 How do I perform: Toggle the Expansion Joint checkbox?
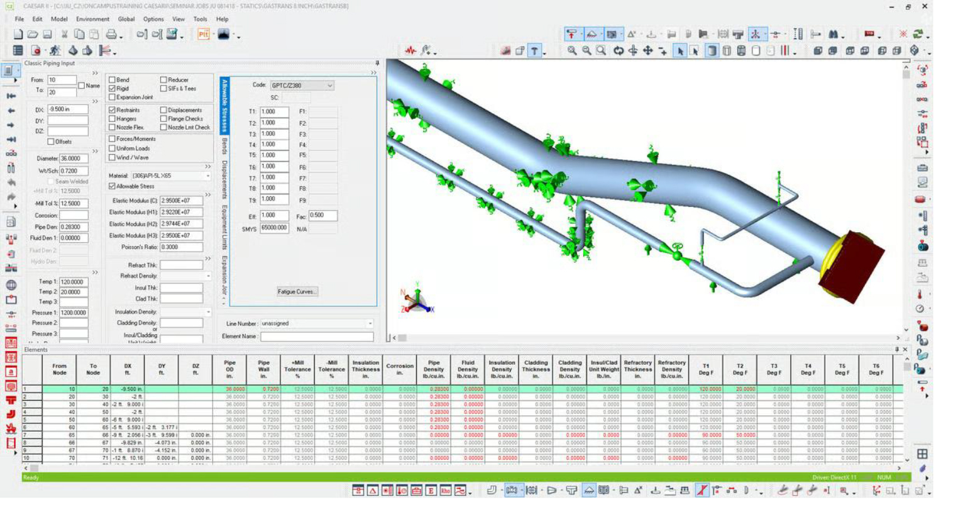click(x=112, y=98)
